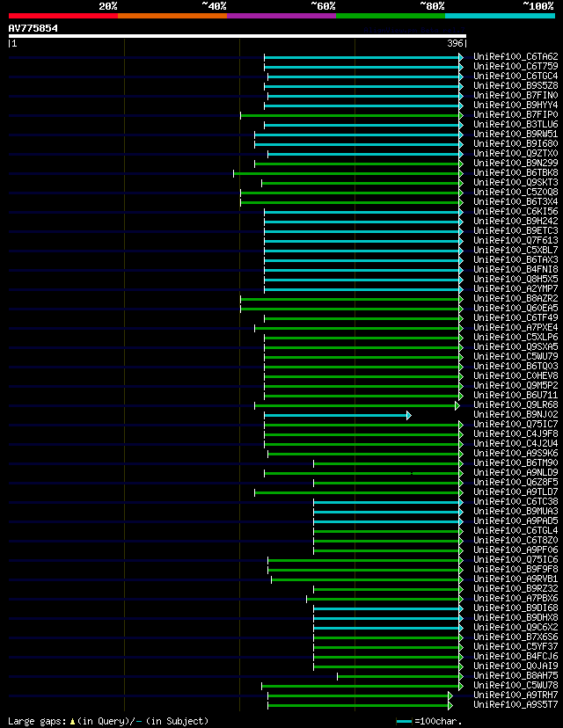Choose the UniRef100_C5WU78 entry
563x728 pixels.
click(515, 685)
